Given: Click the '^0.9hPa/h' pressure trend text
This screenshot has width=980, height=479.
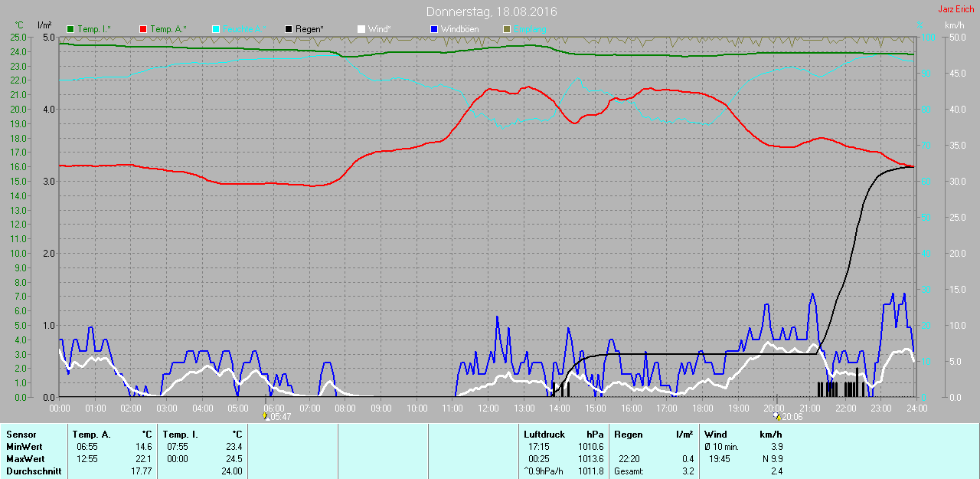Looking at the screenshot, I should 544,471.
